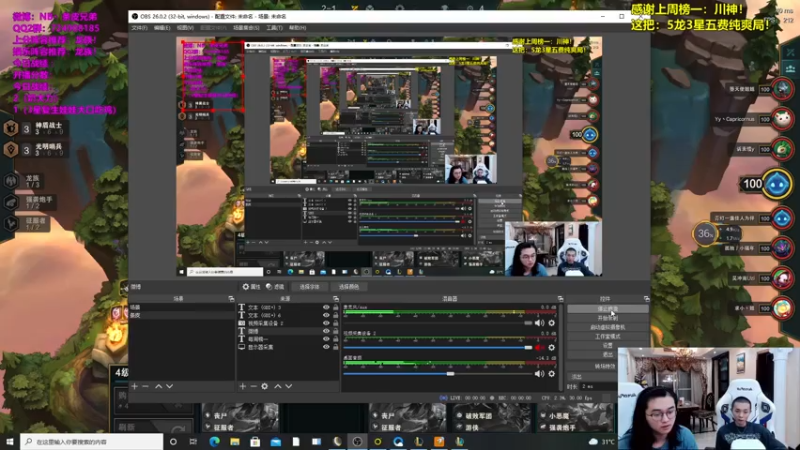
Task: Open the Mail app from the taskbar
Action: (276, 441)
